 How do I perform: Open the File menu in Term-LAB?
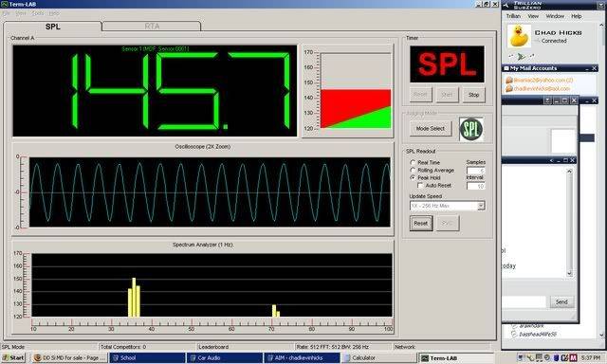[6, 13]
